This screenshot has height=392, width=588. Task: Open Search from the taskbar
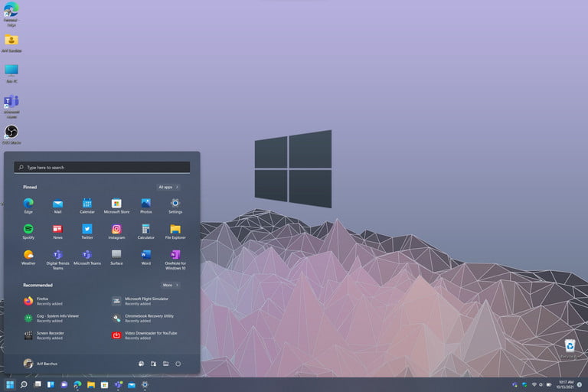[x=24, y=384]
